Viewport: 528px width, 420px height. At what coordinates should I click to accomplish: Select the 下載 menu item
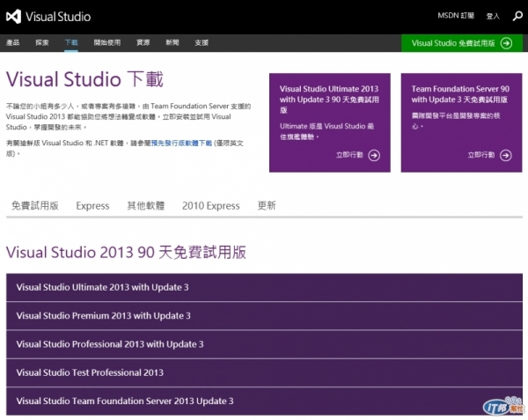coord(71,42)
